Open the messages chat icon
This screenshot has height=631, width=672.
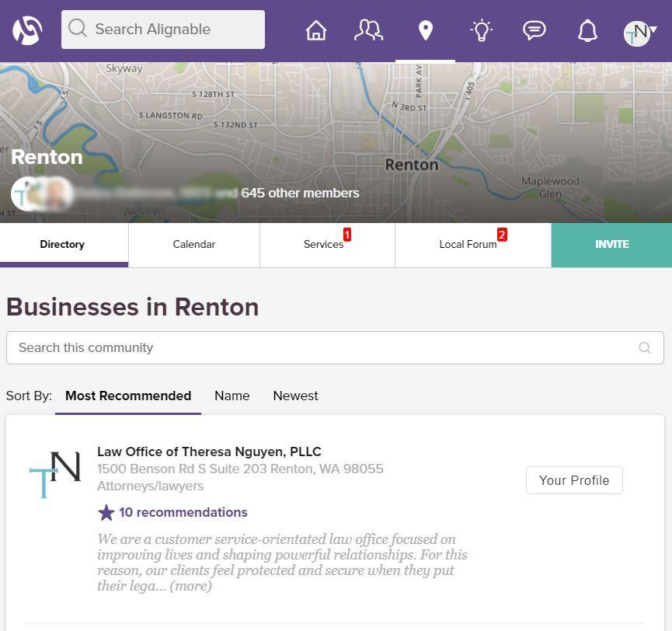point(534,30)
